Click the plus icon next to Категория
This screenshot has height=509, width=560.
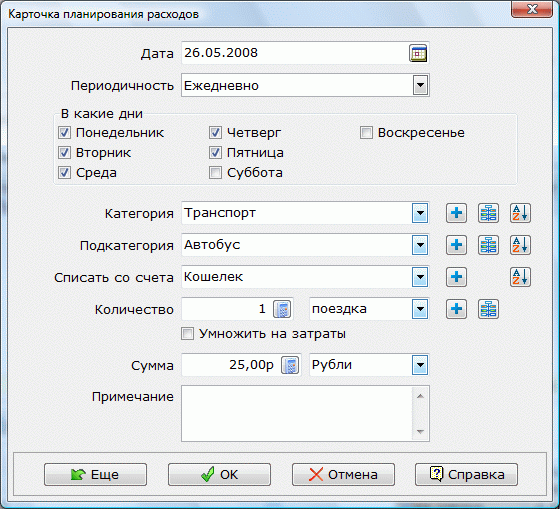tap(456, 213)
